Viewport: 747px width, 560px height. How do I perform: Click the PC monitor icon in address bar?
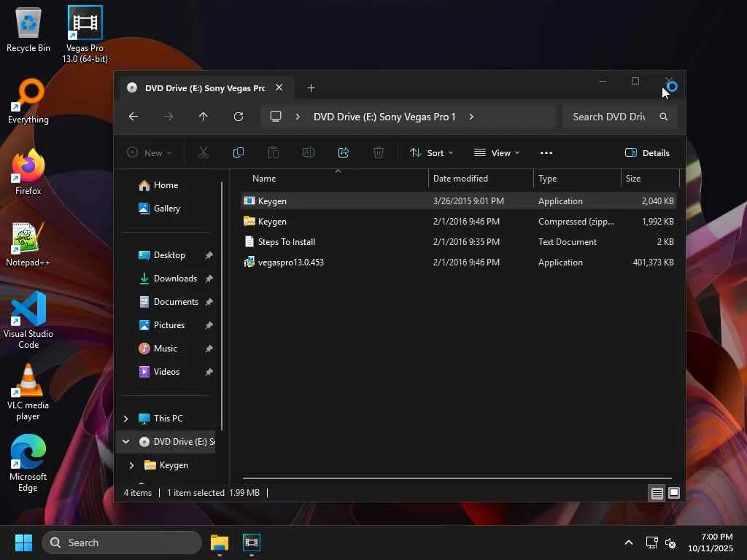tap(275, 117)
